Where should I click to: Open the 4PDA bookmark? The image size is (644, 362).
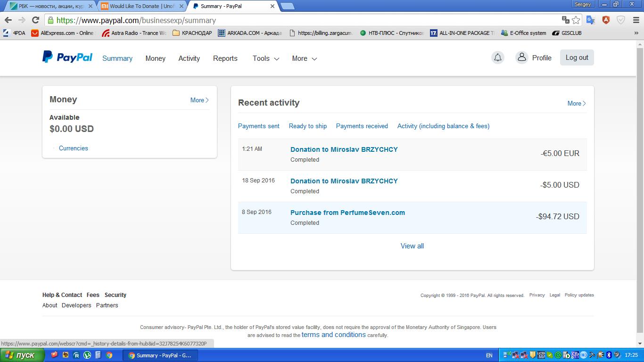point(14,33)
